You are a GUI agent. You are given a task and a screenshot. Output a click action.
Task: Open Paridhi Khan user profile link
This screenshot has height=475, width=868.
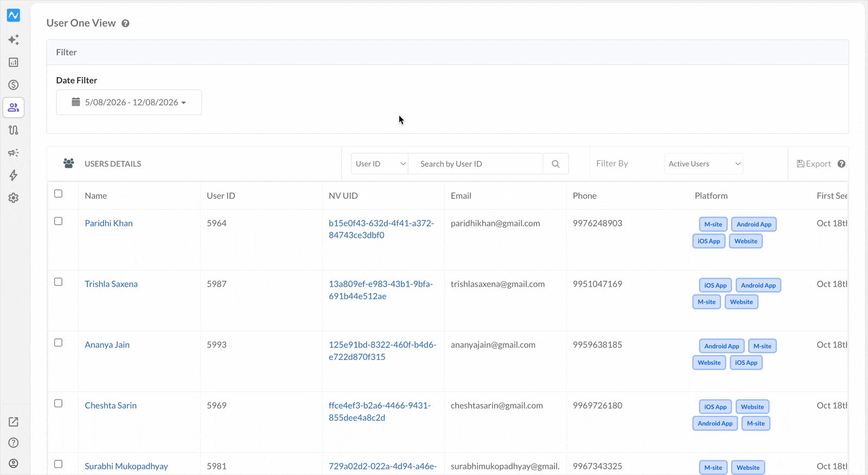108,223
